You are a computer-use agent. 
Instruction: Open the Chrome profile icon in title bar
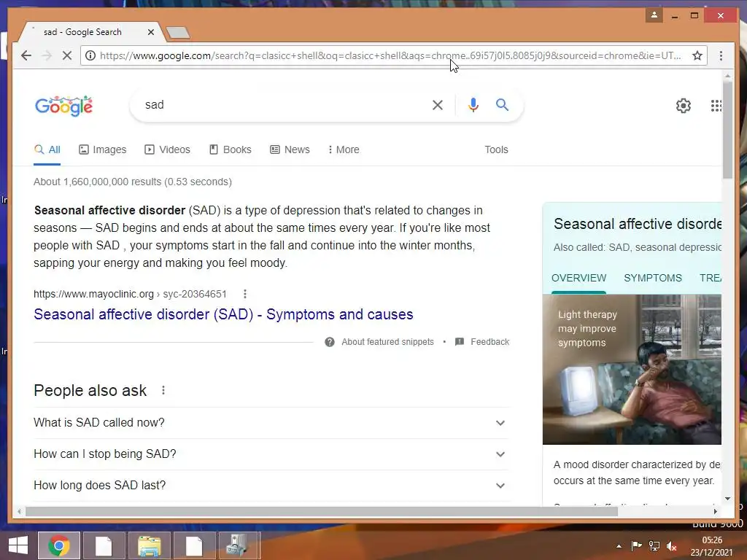click(654, 15)
